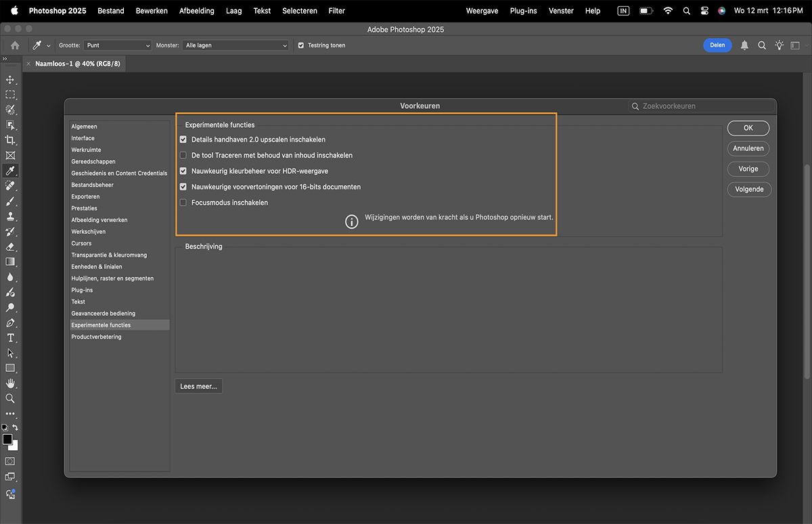The width and height of the screenshot is (812, 524).
Task: Select the Object Selection tool
Action: pyautogui.click(x=10, y=125)
